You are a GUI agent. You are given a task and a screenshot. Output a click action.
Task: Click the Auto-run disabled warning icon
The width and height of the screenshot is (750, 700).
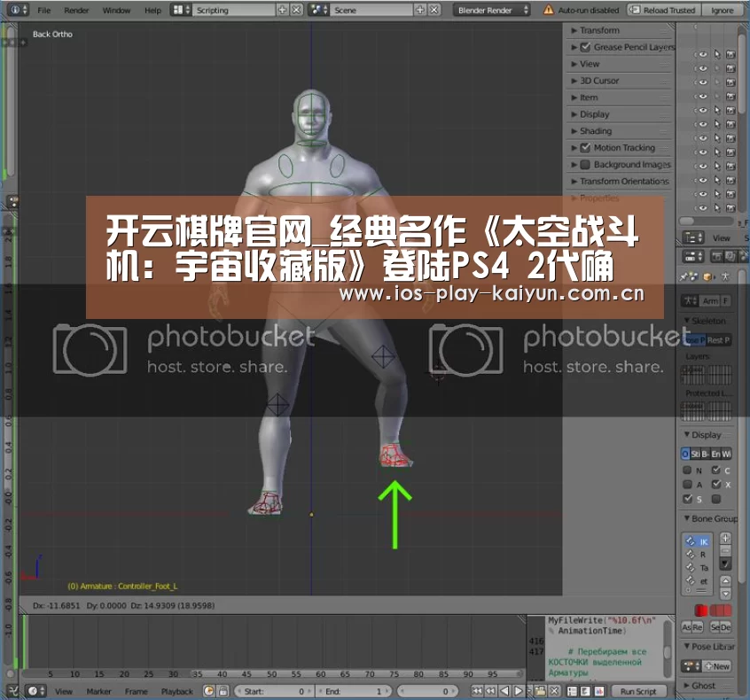pos(549,10)
